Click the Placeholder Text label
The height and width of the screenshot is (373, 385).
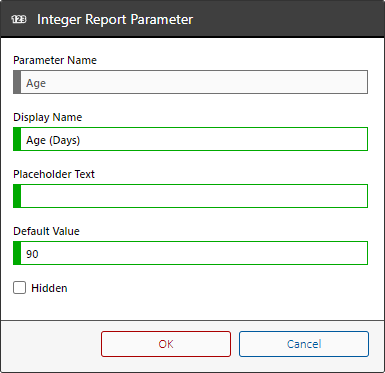click(x=54, y=174)
